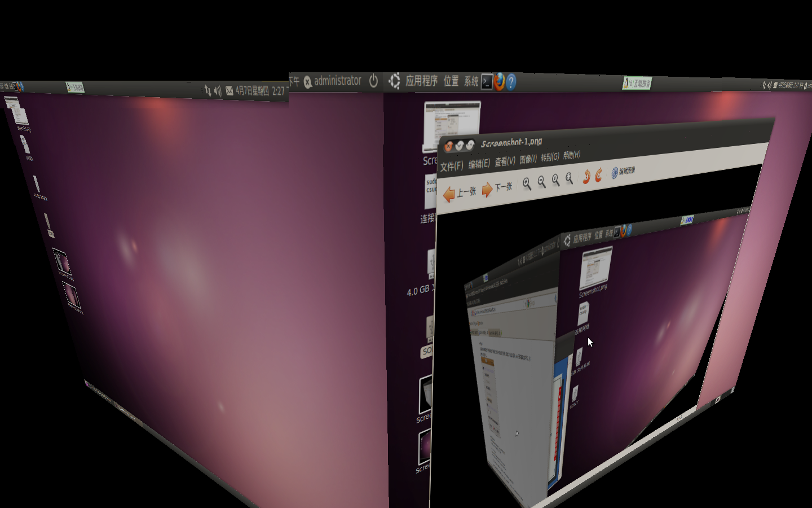Launch Firefox from the top panel
The height and width of the screenshot is (508, 812).
(x=498, y=82)
